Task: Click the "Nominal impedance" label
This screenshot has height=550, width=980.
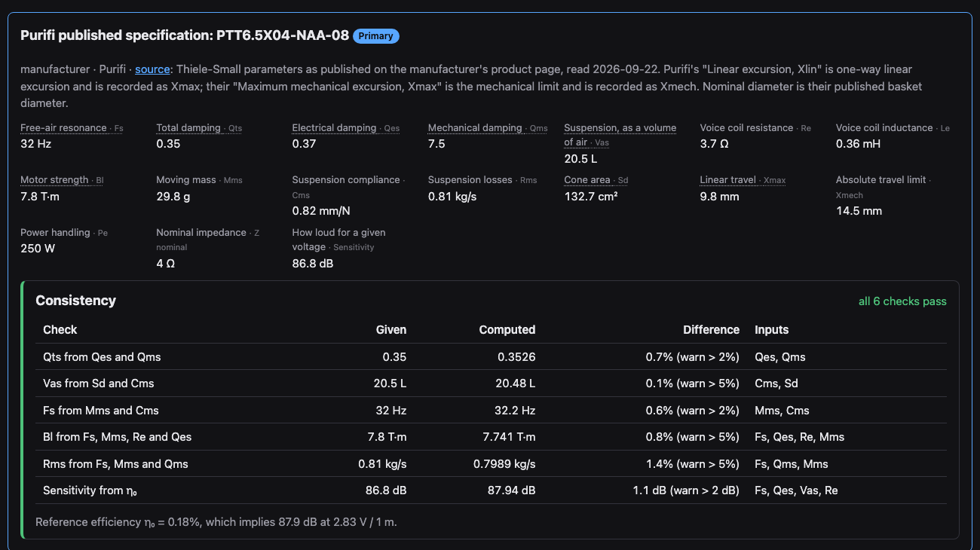Action: pyautogui.click(x=201, y=233)
